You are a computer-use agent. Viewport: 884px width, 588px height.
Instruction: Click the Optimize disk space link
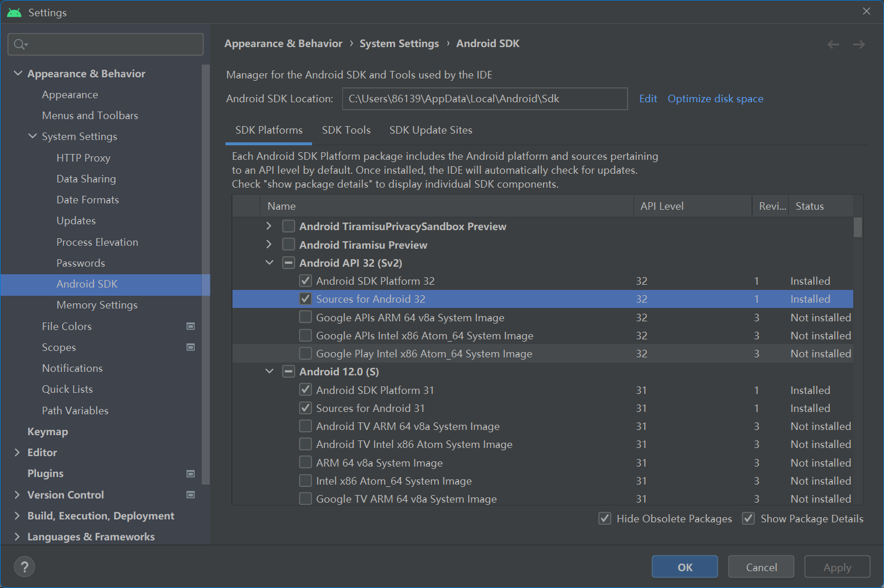pyautogui.click(x=715, y=99)
